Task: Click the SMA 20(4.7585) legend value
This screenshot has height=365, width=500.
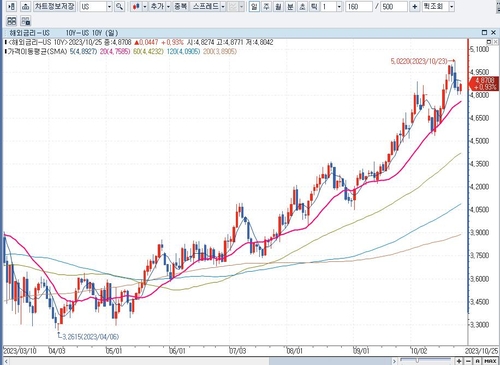Action: (115, 51)
